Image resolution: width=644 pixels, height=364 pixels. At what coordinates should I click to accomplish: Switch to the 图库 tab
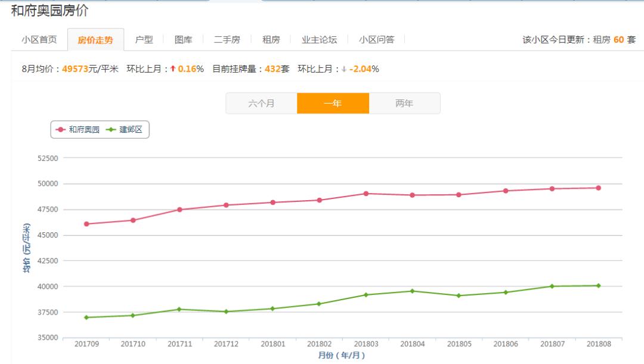(185, 39)
